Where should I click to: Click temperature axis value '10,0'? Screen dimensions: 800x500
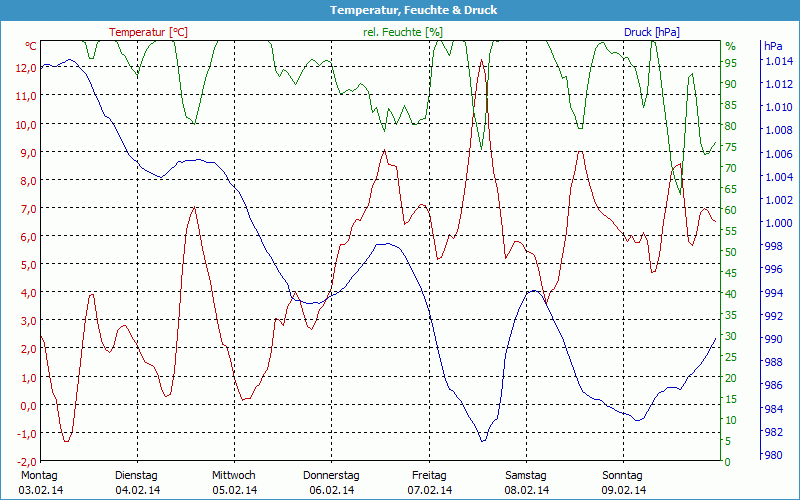click(x=26, y=124)
